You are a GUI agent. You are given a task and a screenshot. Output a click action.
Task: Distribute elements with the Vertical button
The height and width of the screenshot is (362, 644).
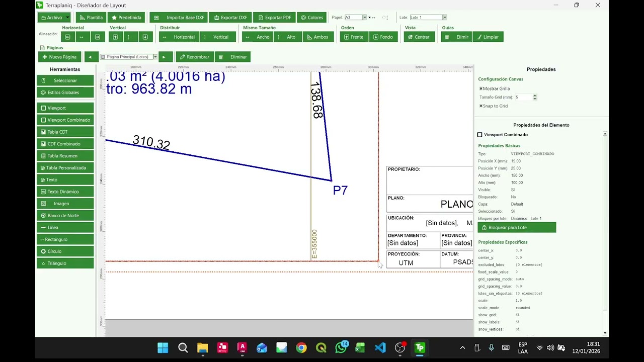pos(217,37)
